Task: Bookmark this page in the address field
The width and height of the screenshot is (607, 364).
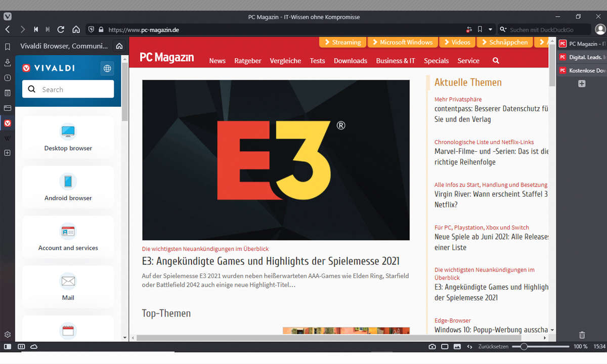Action: 480,30
